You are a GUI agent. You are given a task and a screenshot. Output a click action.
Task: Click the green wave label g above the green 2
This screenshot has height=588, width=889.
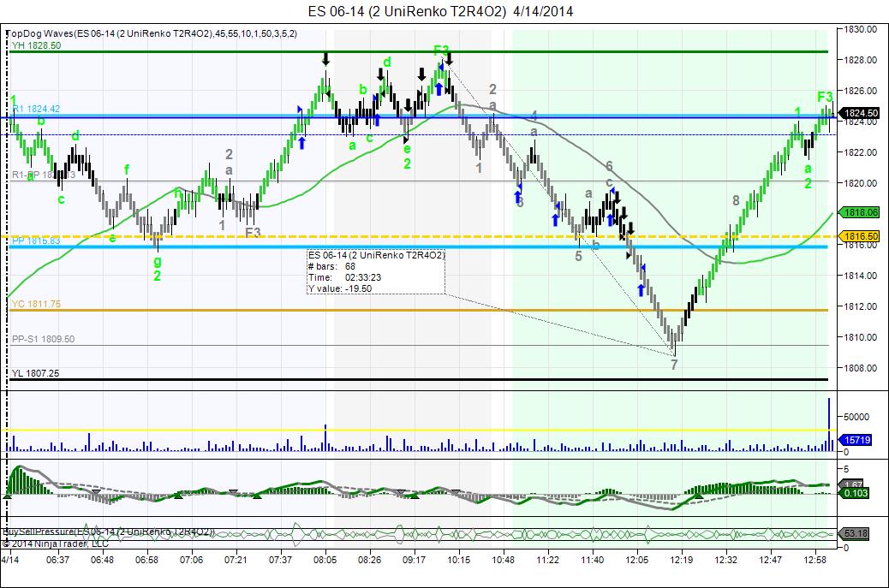pyautogui.click(x=157, y=261)
